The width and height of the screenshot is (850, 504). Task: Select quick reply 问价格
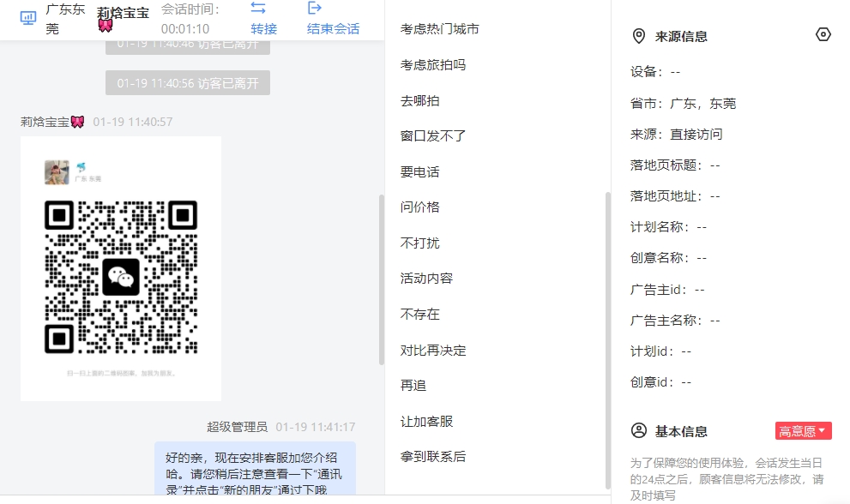(x=419, y=207)
